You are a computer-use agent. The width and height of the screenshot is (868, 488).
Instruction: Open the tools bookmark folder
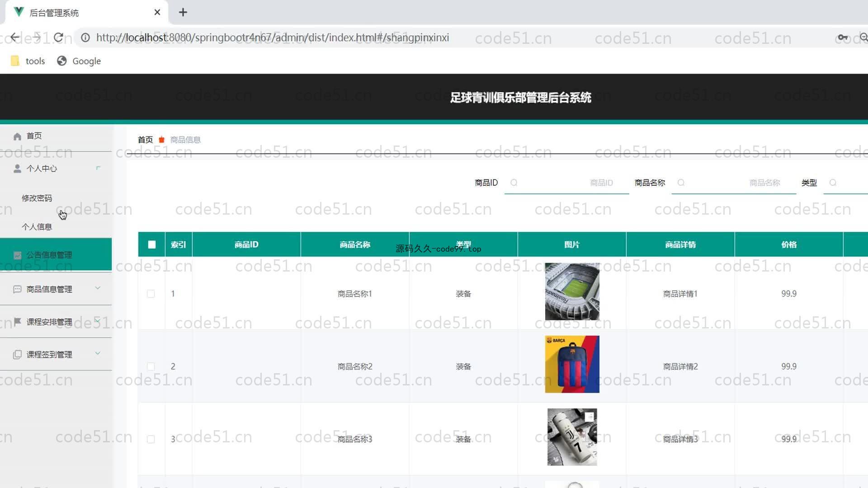tap(28, 61)
